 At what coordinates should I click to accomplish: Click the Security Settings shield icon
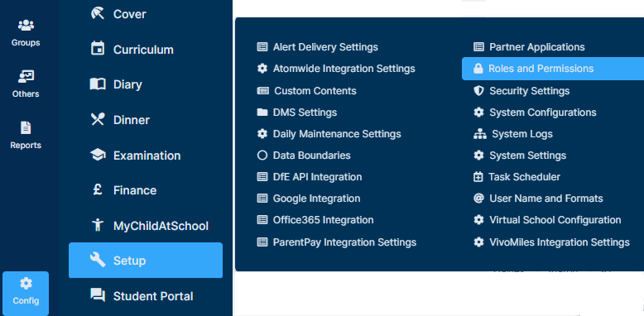(x=478, y=91)
